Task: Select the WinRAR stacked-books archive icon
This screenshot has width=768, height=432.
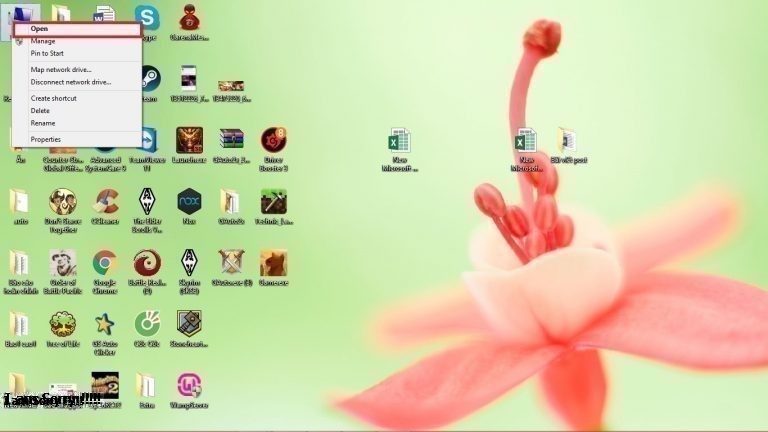Action: click(x=231, y=141)
